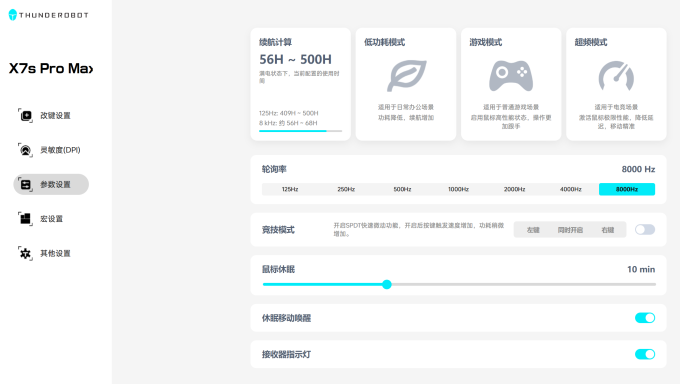Click the 宏设置 sidebar icon
Viewport: 680px width, 384px height.
[x=26, y=219]
